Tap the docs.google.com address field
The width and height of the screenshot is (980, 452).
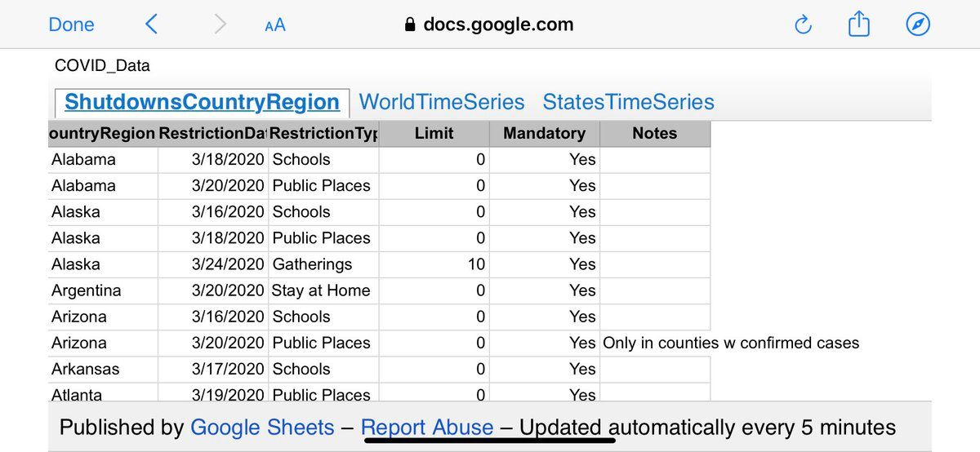(498, 25)
